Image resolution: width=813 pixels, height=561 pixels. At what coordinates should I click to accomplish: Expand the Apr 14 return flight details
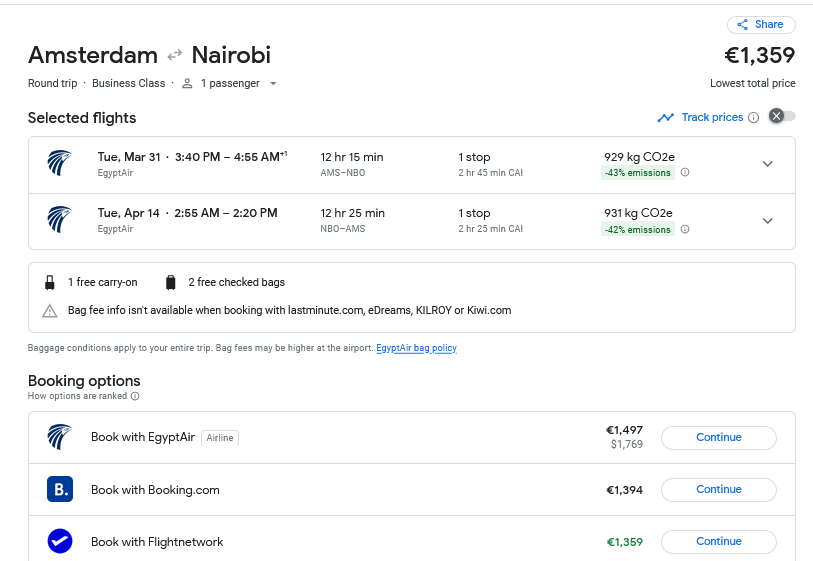(767, 221)
